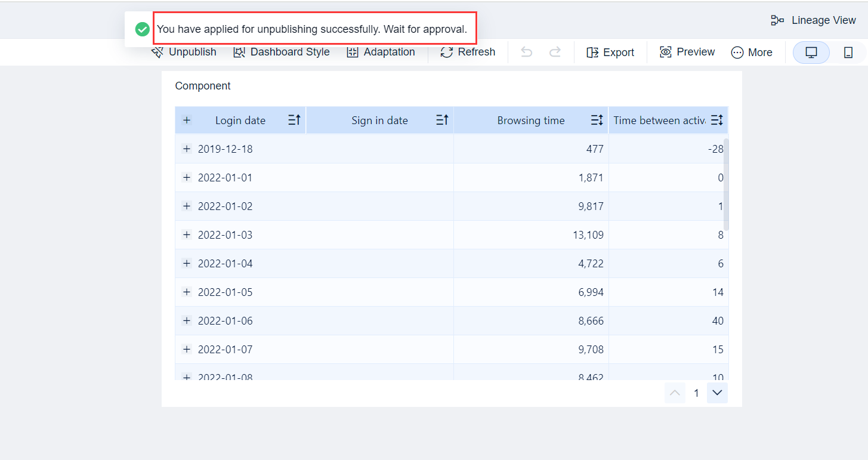Viewport: 868px width, 460px height.
Task: Click the Adaptation layout icon
Action: pos(353,53)
